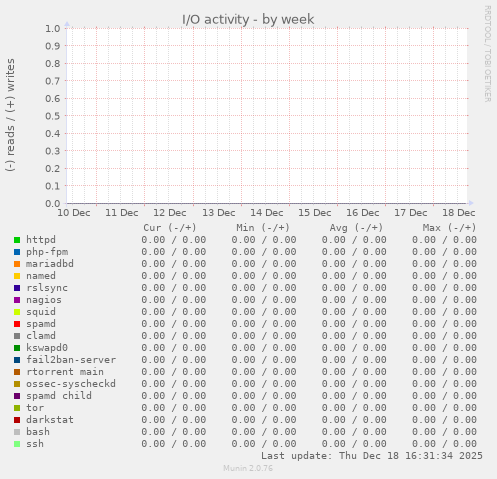Click the 'squid' legend label
497x479 pixels.
click(x=41, y=312)
